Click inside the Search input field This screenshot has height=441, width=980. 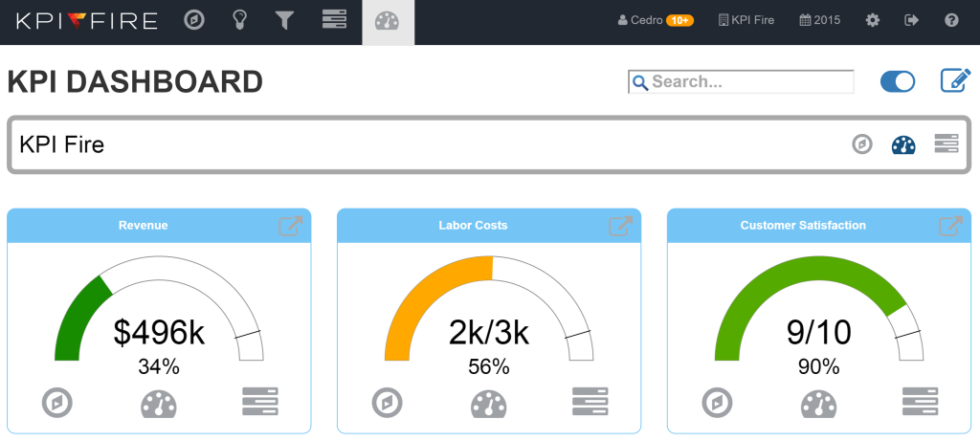[748, 82]
